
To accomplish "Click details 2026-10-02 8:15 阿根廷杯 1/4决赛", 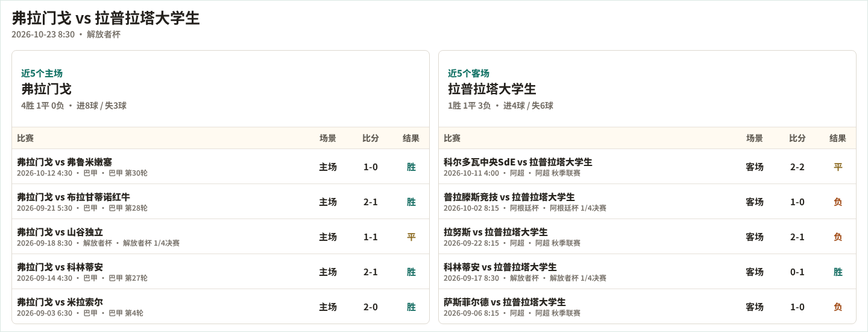I will (525, 208).
